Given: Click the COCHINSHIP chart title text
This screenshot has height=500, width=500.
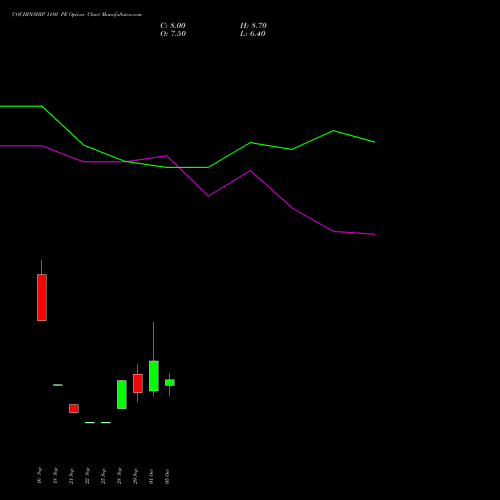Looking at the screenshot, I should point(77,15).
